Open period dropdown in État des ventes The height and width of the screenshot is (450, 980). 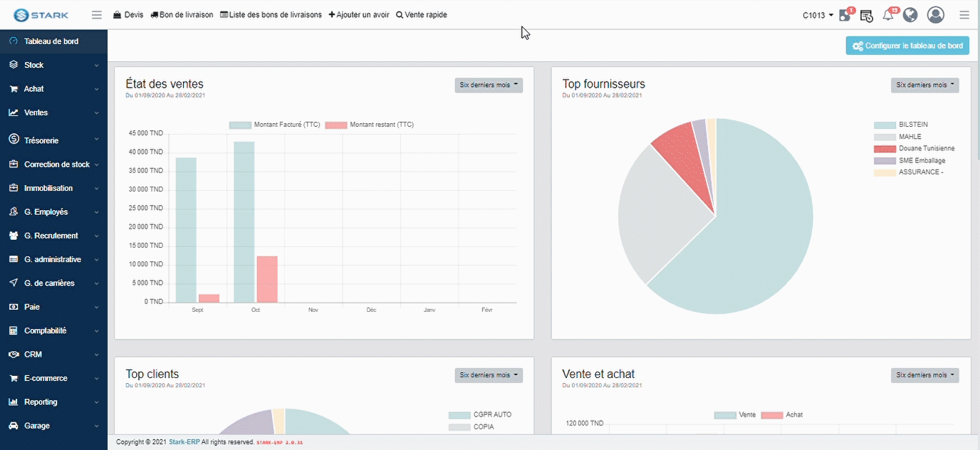pyautogui.click(x=489, y=85)
